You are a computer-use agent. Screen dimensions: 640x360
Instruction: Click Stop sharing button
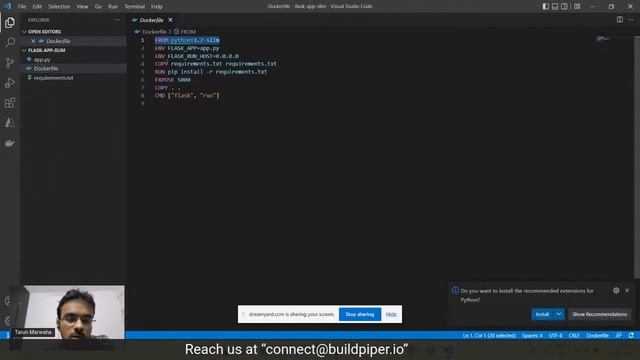point(360,314)
